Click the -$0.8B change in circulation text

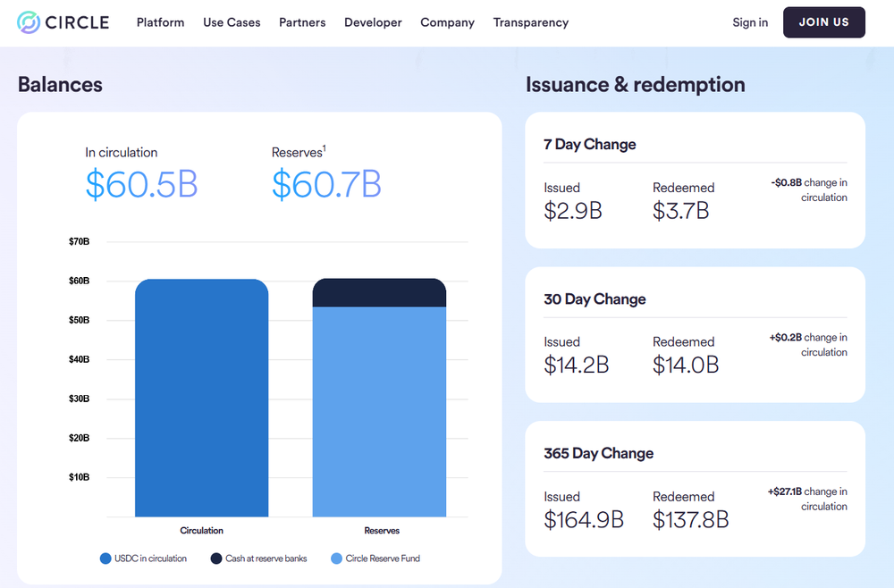coord(810,189)
